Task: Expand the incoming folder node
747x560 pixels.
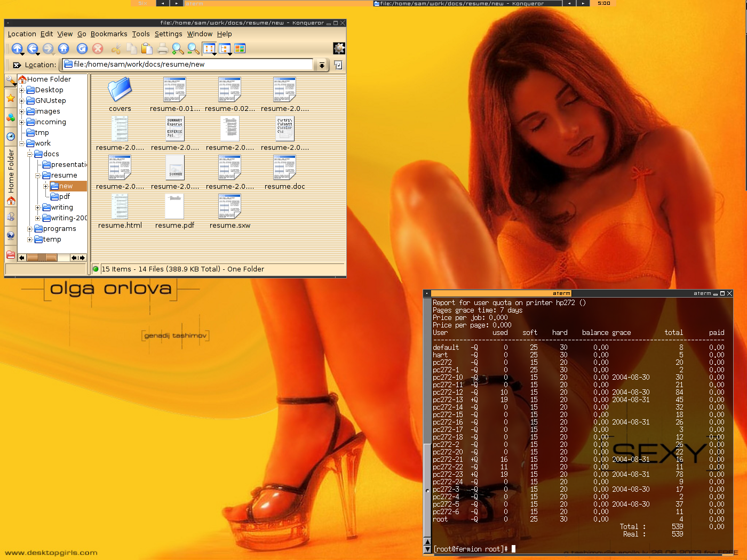Action: coord(22,122)
